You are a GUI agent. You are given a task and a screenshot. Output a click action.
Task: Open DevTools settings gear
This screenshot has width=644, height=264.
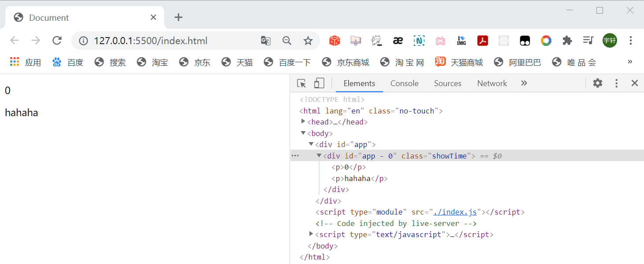coord(598,83)
